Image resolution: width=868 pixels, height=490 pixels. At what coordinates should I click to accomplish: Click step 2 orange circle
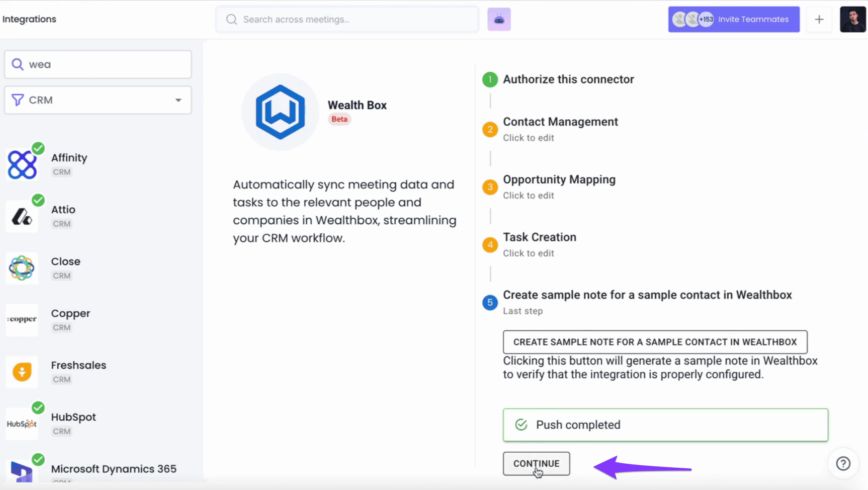(490, 129)
